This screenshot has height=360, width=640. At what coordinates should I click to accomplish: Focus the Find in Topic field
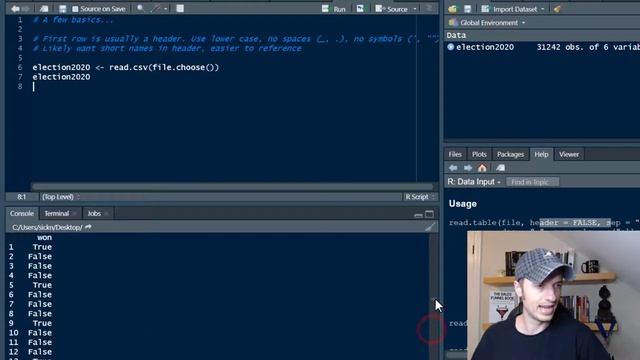point(532,182)
